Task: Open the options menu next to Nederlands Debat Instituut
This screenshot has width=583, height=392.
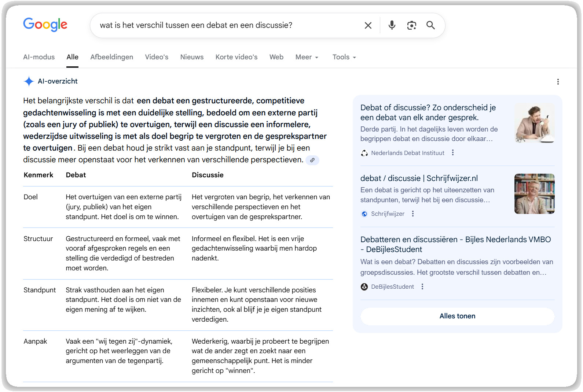Action: (453, 153)
